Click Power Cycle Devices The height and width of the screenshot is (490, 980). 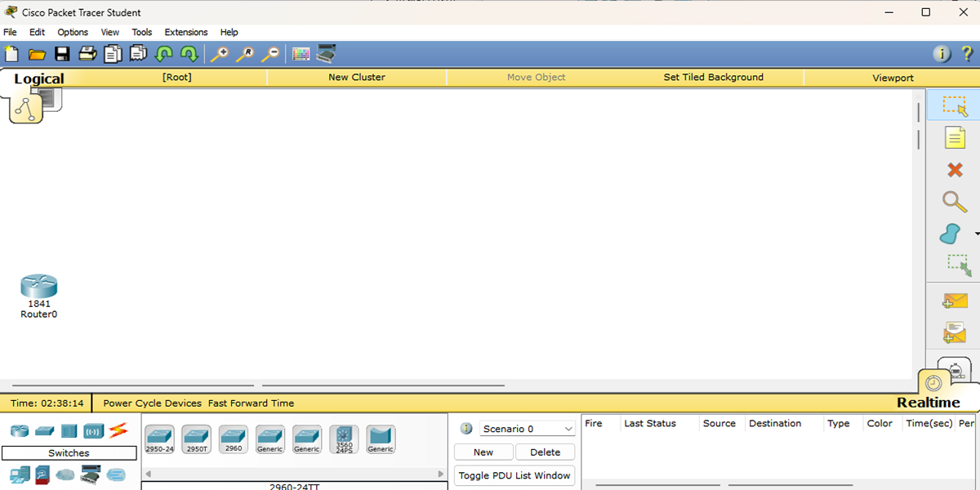click(x=152, y=403)
